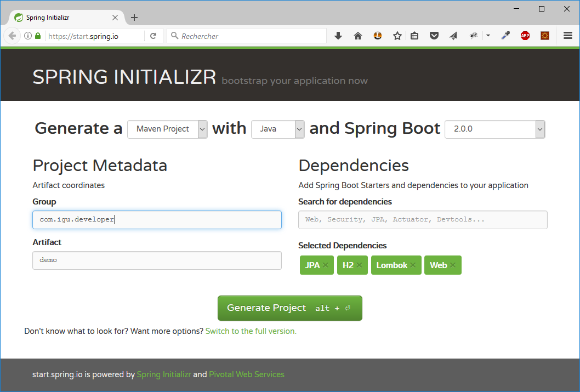Open the reading list clipboard icon

(414, 35)
